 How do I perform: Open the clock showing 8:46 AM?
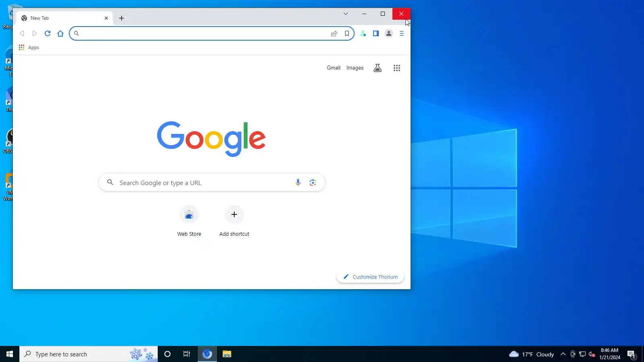609,354
